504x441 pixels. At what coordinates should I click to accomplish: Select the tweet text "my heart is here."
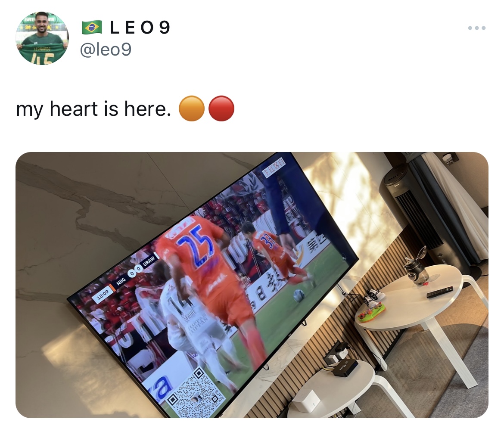93,109
